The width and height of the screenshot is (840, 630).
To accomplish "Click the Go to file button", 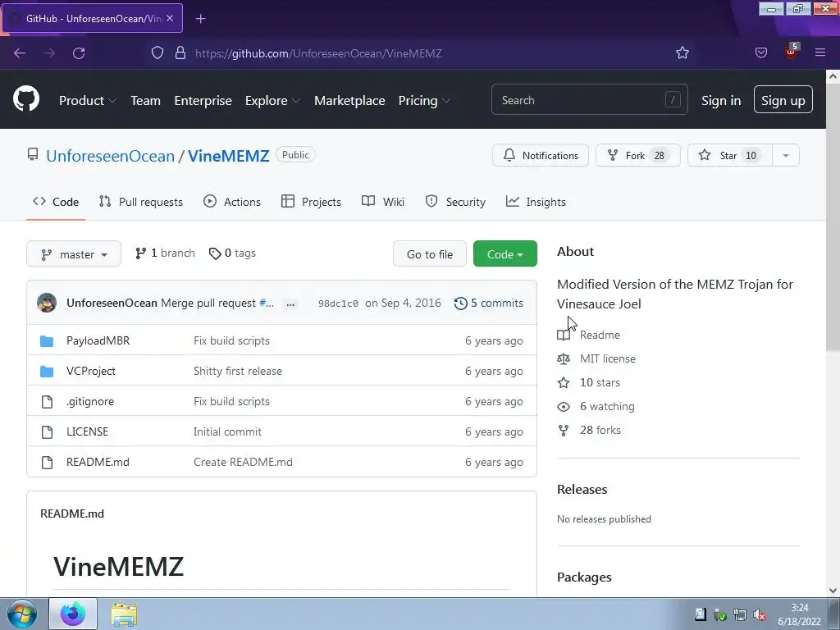I will click(430, 254).
